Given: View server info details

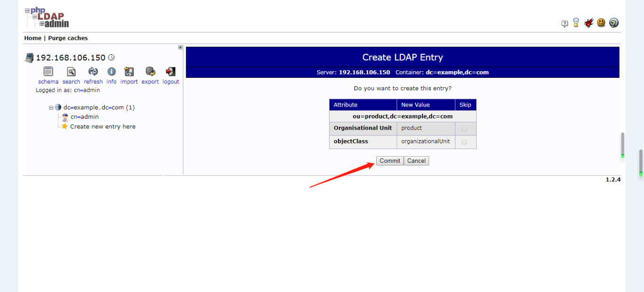Looking at the screenshot, I should coord(111,72).
